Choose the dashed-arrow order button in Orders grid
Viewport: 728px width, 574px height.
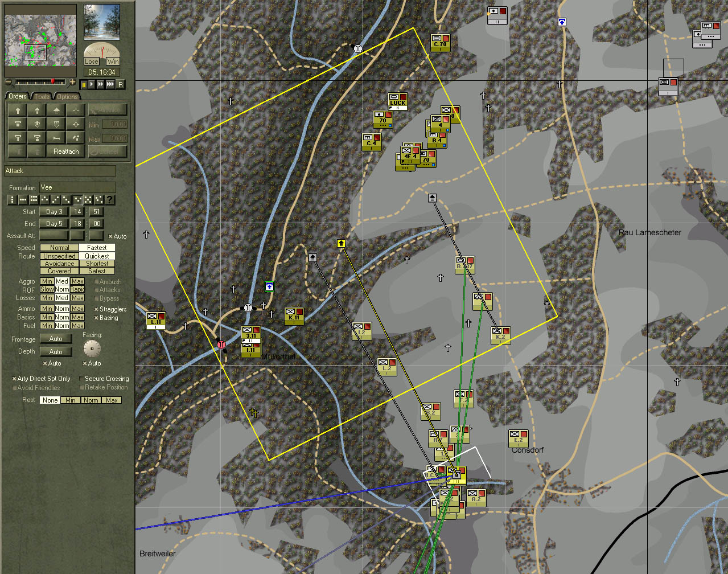(x=37, y=110)
